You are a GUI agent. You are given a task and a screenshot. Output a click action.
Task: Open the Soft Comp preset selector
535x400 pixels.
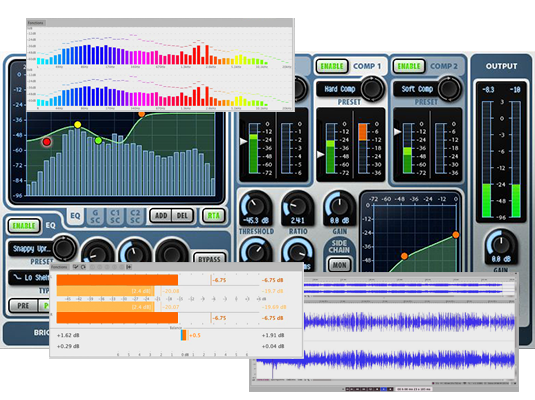point(417,89)
